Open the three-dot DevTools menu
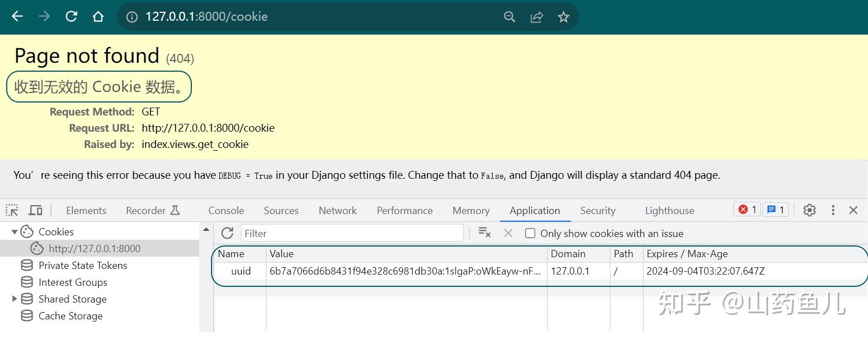The height and width of the screenshot is (339, 868). point(833,210)
